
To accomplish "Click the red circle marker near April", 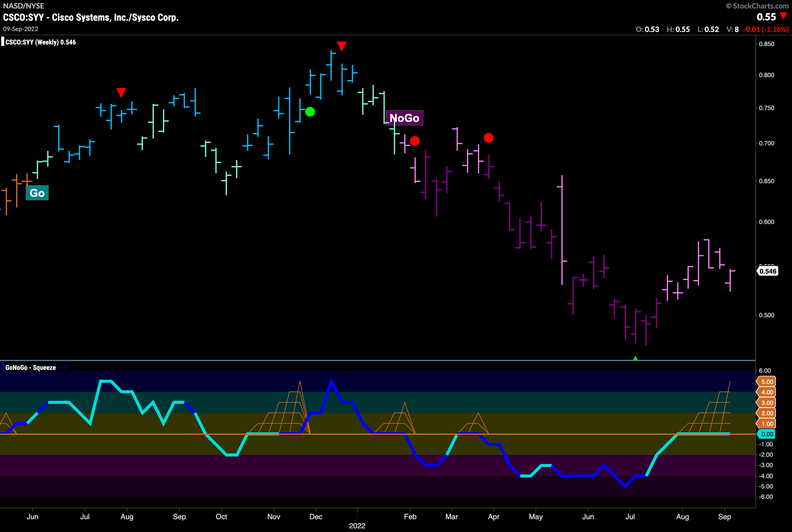I will 488,138.
